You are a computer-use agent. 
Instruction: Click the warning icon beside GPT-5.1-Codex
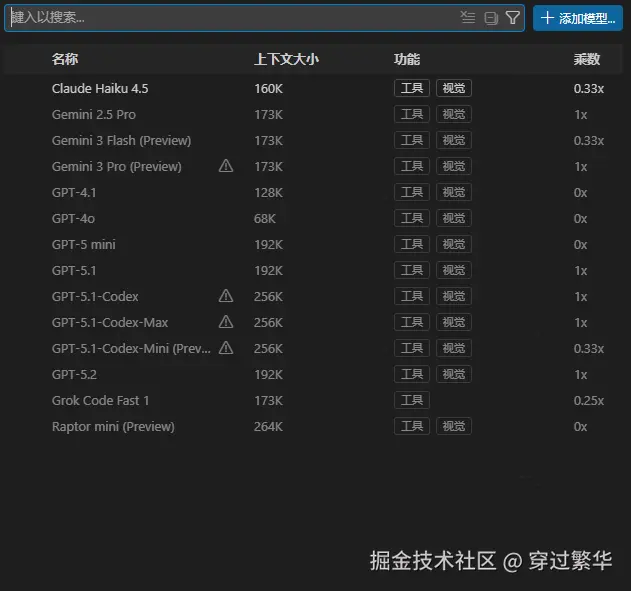click(226, 296)
